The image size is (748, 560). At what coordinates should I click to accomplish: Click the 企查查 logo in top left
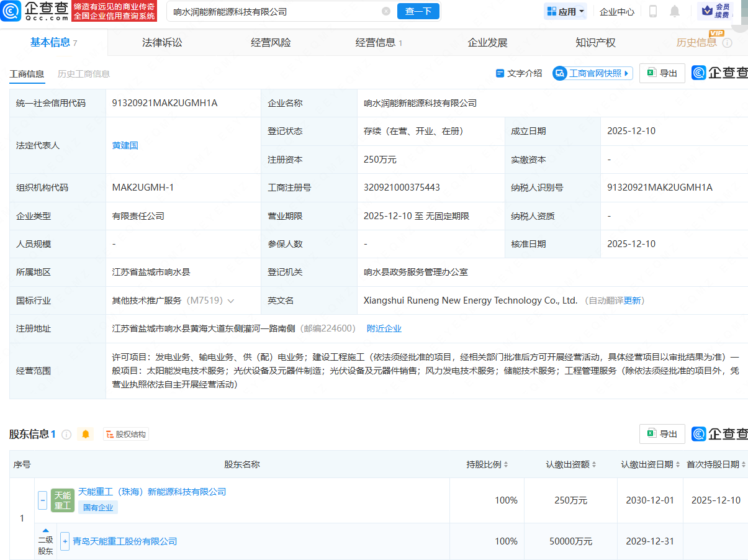tap(37, 11)
